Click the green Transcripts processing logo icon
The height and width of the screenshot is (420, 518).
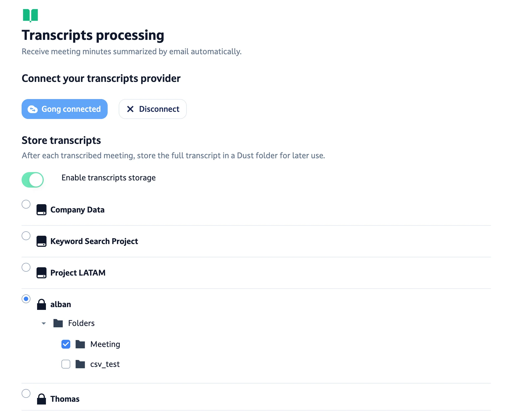[30, 16]
